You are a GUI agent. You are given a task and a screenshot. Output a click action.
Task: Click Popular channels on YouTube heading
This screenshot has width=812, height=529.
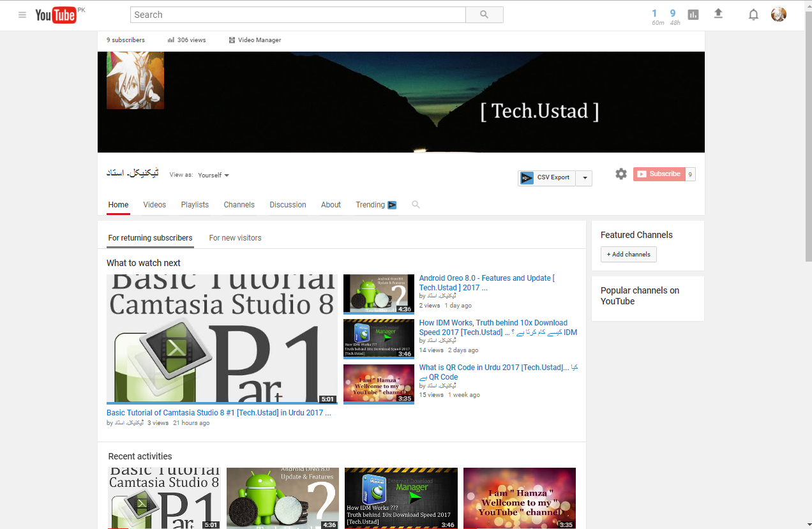coord(640,295)
